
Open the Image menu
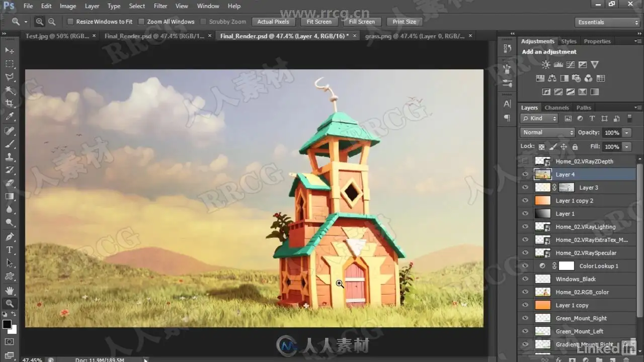(x=68, y=6)
